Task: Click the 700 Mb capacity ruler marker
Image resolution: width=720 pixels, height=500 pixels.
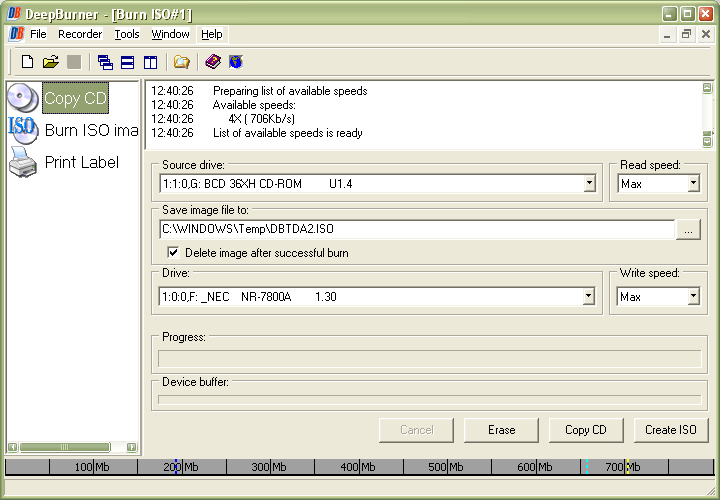Action: [624, 467]
